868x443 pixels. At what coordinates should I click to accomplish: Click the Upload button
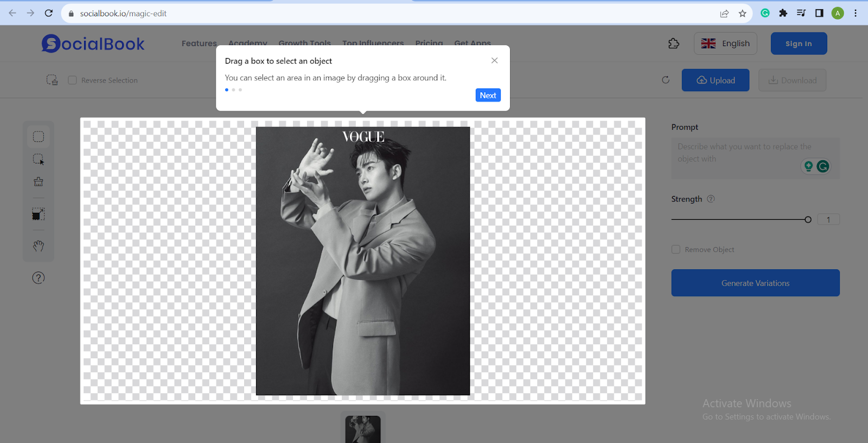pyautogui.click(x=716, y=80)
